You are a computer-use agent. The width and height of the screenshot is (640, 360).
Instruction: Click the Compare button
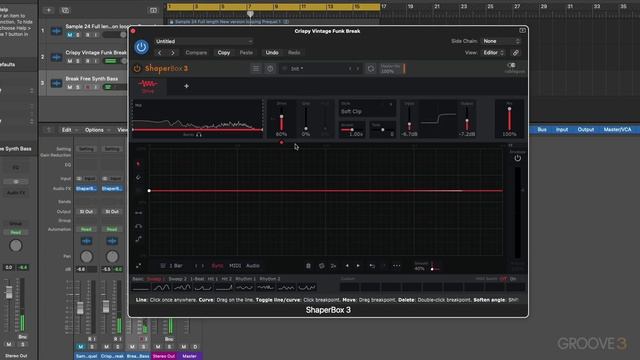coord(196,53)
